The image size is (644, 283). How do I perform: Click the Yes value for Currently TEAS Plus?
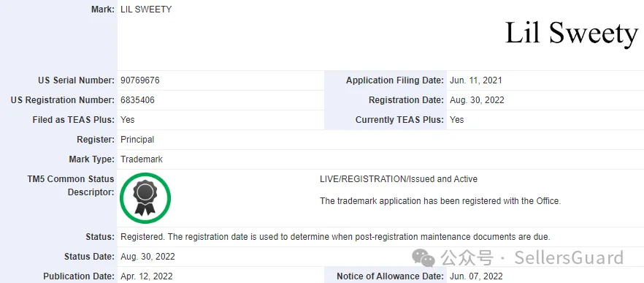pos(457,120)
